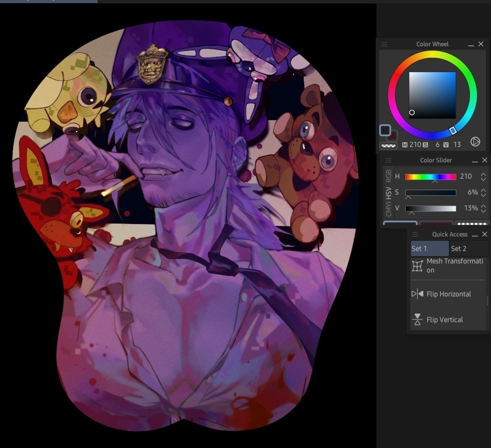Adjust the Value brightness slider bar
This screenshot has width=491, height=448.
coord(431,209)
